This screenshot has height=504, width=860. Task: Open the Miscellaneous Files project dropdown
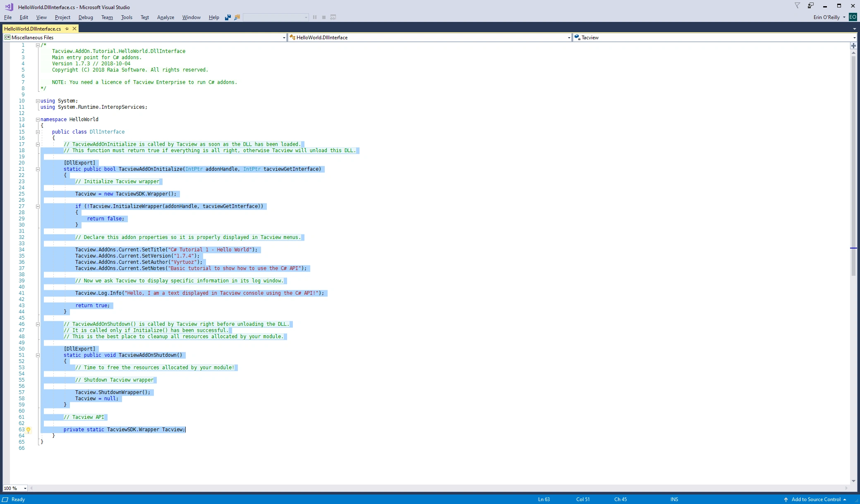click(284, 38)
